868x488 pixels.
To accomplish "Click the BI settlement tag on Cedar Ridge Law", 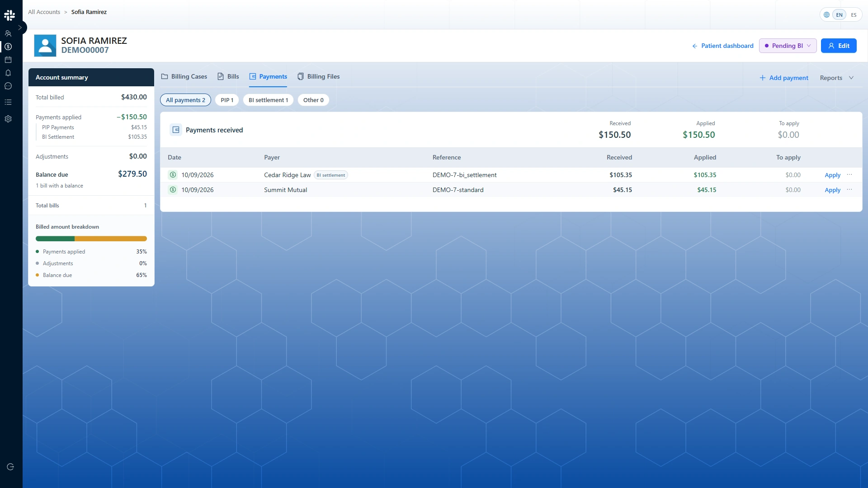I will (x=331, y=175).
